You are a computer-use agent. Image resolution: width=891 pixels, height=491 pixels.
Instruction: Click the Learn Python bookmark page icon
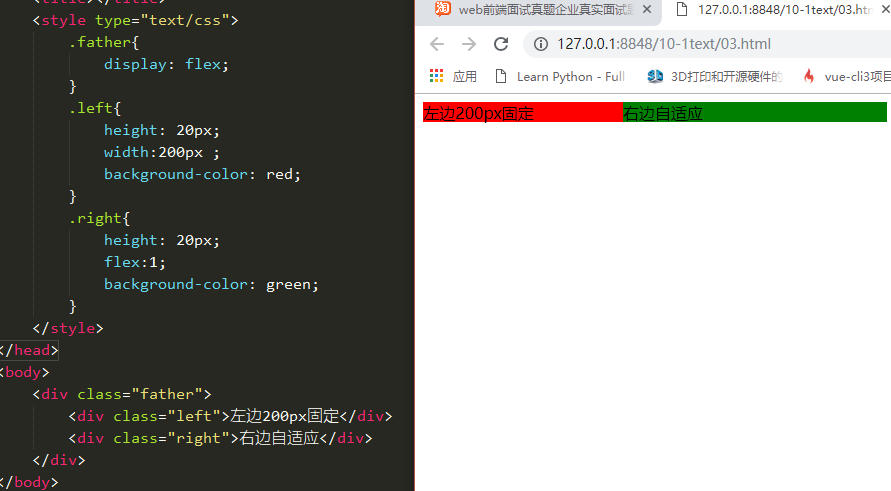[501, 76]
